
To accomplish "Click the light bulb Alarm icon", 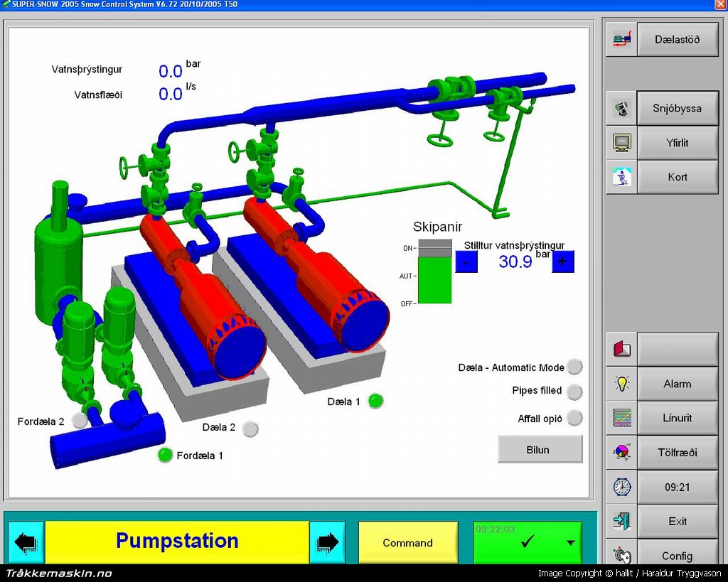I will tap(622, 384).
